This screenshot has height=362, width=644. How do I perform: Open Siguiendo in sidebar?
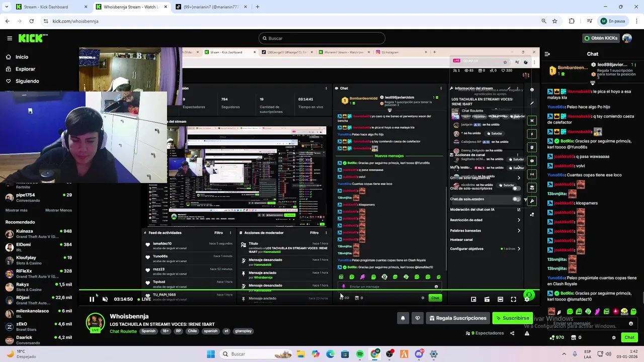(x=22, y=81)
